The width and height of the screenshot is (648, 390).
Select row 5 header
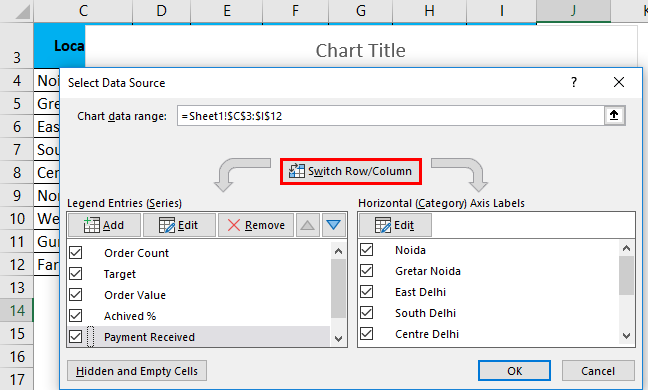(x=17, y=103)
